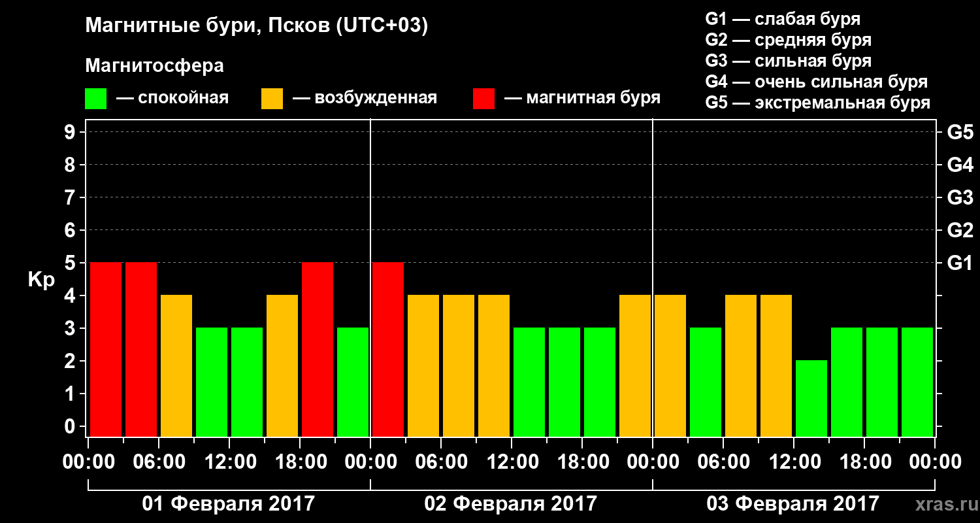The width and height of the screenshot is (980, 523).
Task: Click the orange 15:00–18:00 bar on 01 Февраля
Action: pos(282,365)
